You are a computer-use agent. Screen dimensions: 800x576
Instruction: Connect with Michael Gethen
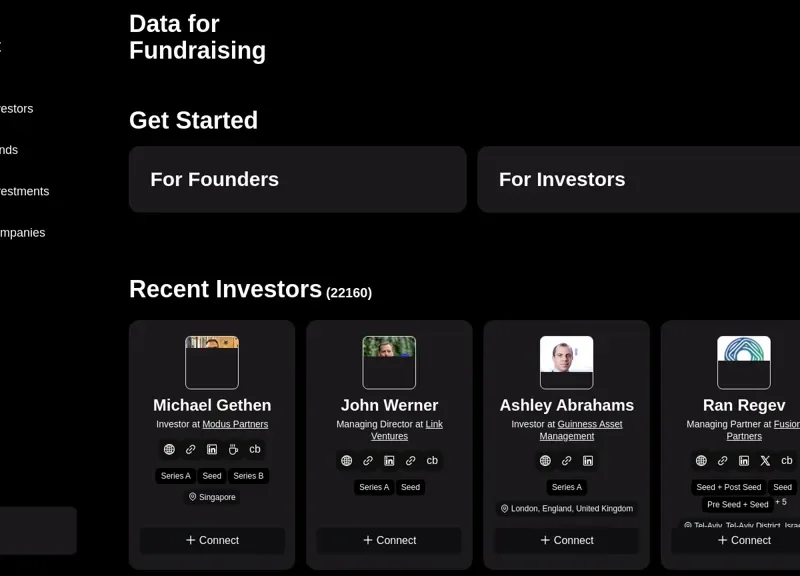click(x=212, y=540)
